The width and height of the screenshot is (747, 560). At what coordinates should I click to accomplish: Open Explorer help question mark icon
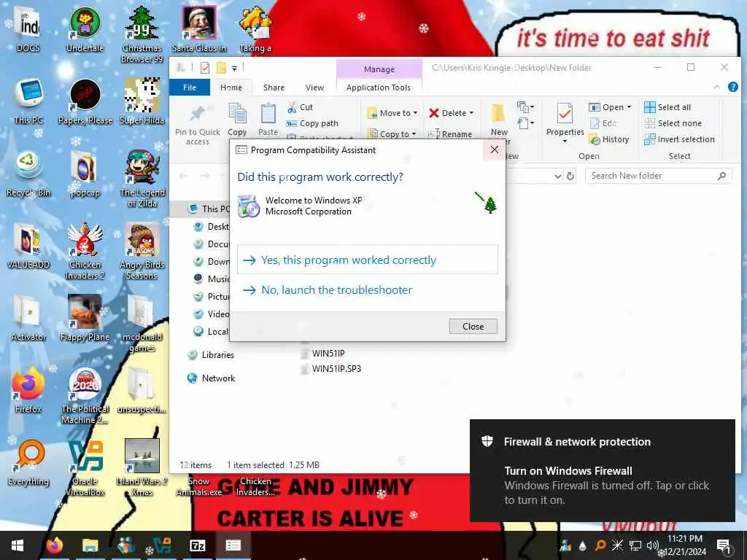732,87
